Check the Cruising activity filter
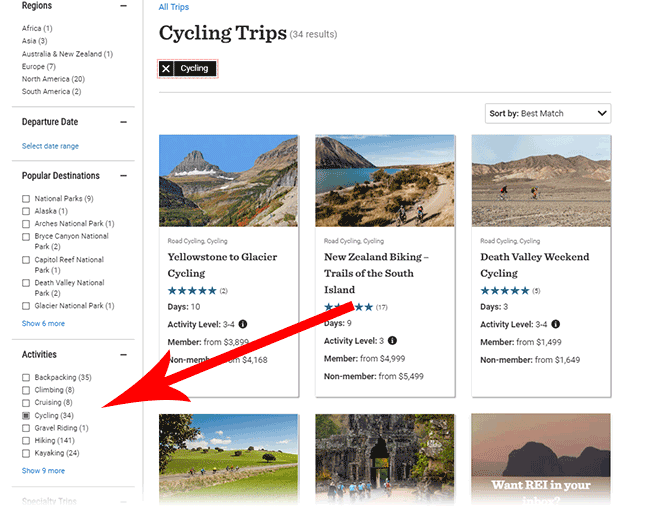The image size is (650, 512). point(26,403)
